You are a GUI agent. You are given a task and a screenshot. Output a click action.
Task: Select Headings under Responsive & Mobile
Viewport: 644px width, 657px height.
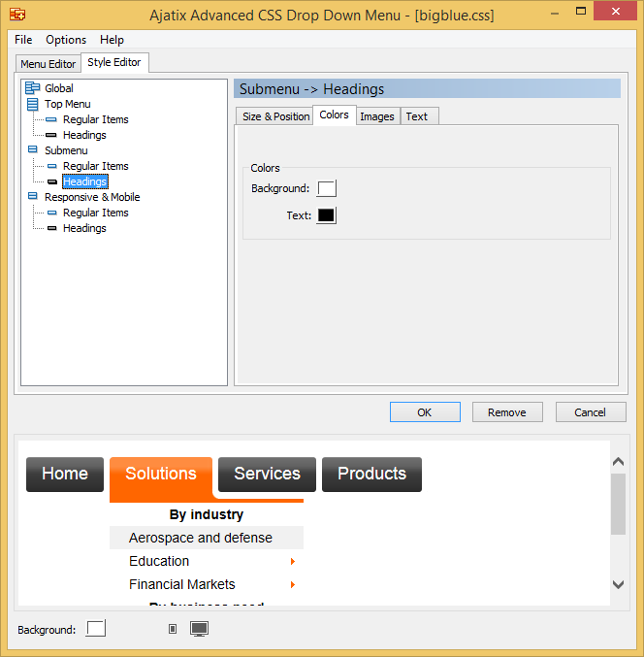[x=84, y=228]
